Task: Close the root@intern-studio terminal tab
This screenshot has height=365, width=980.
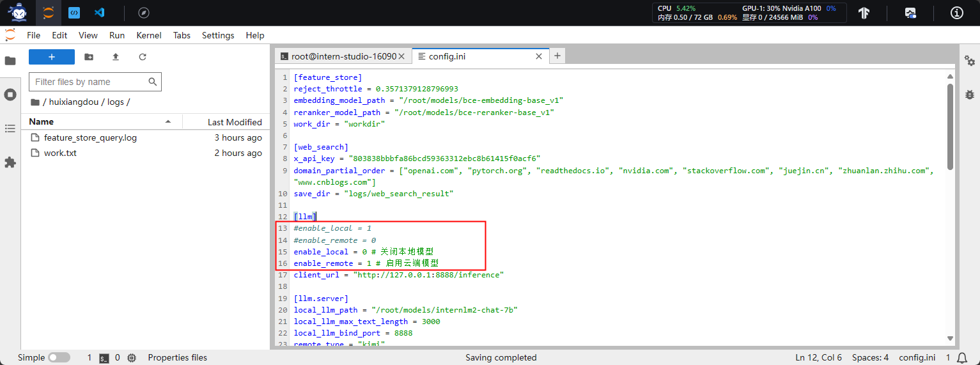Action: coord(401,56)
